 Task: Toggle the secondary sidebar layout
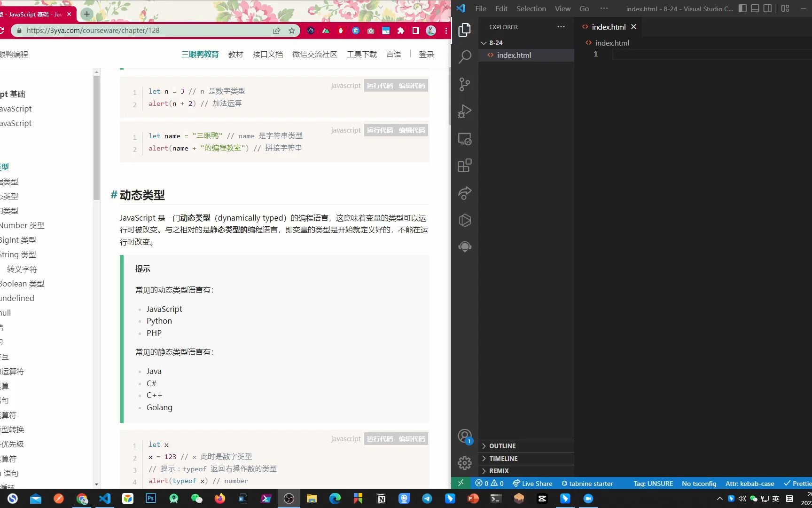(767, 8)
